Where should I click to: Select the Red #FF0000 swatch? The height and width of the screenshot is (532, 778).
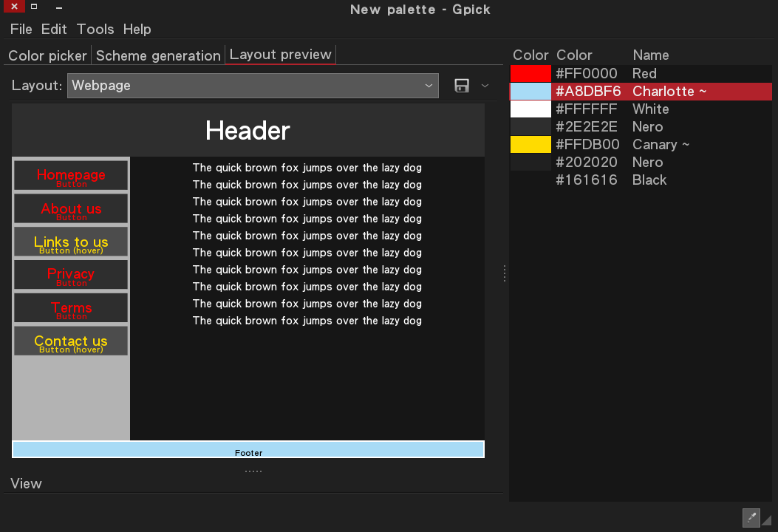[x=530, y=74]
